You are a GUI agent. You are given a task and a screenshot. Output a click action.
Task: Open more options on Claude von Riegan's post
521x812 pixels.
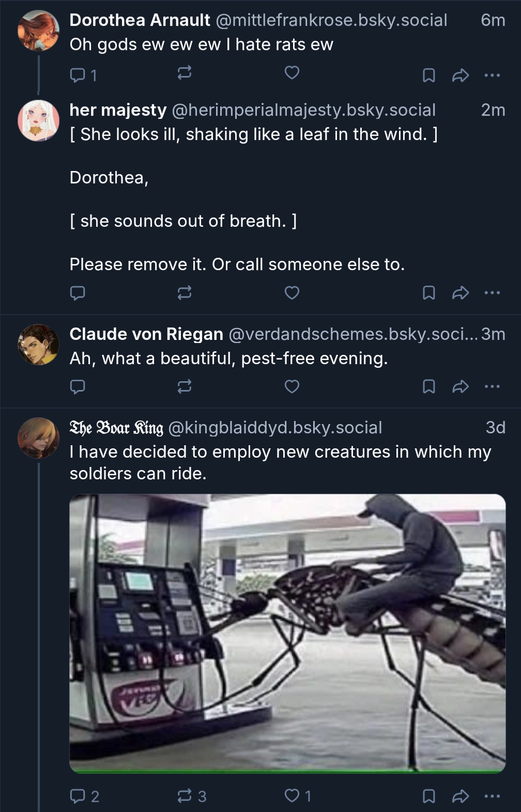492,386
